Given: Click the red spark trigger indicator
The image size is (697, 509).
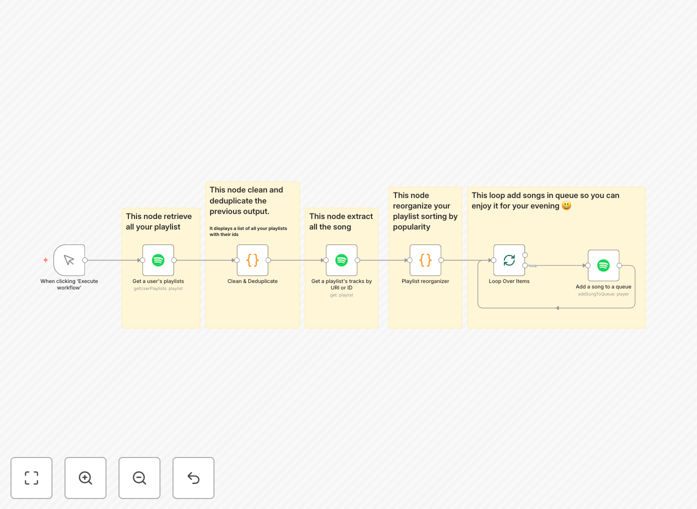Looking at the screenshot, I should click(45, 260).
